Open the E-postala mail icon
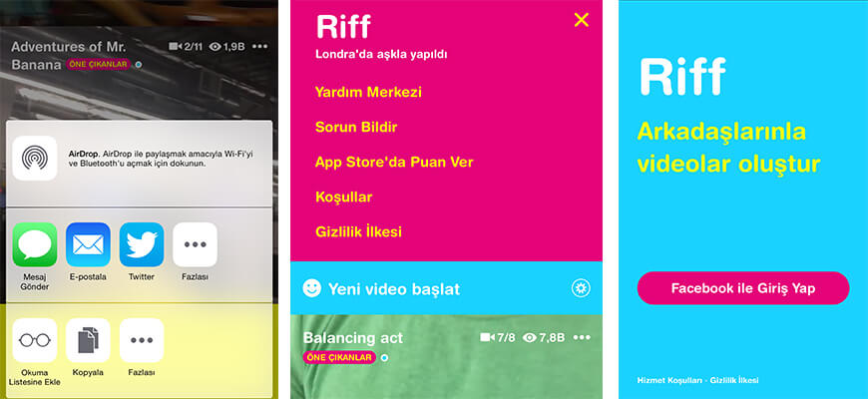 pos(88,244)
